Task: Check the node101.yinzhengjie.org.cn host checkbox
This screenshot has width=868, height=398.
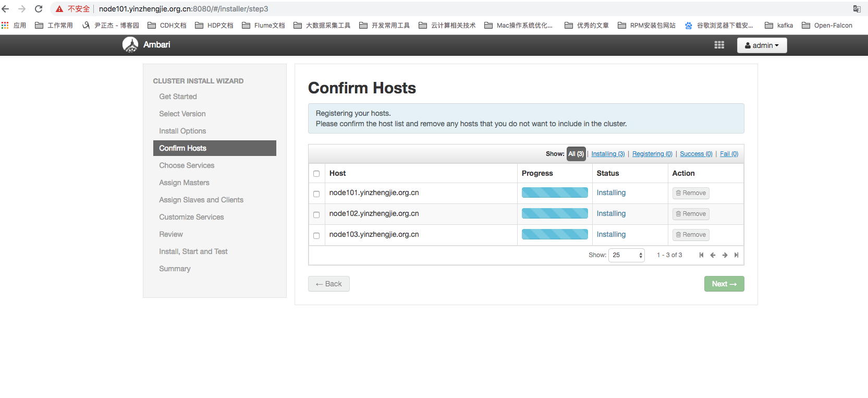Action: (316, 194)
